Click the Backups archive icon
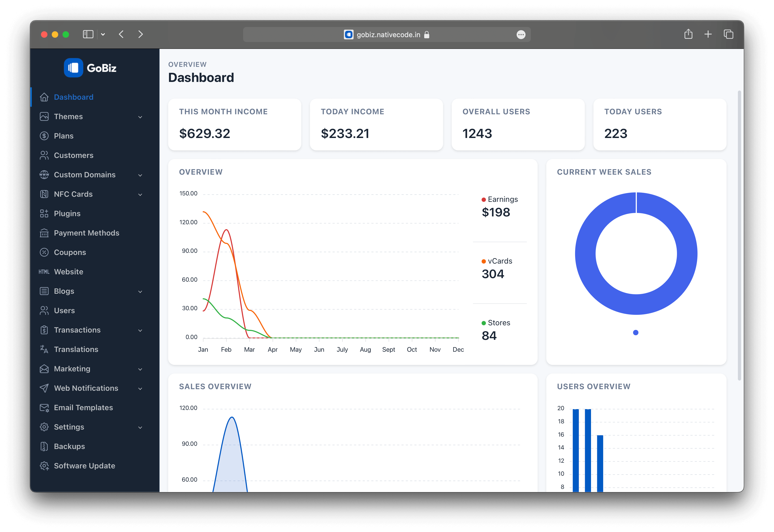774x532 pixels. (x=44, y=446)
